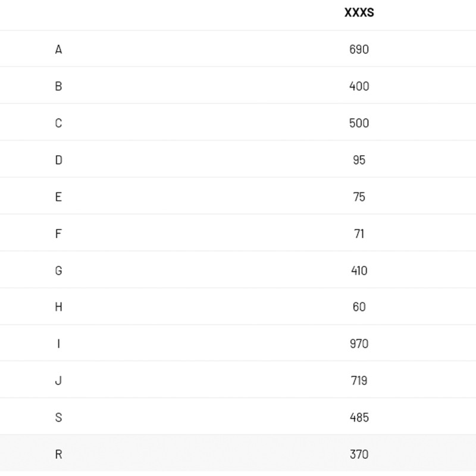Click the value 95 in row D
The height and width of the screenshot is (476, 476).
click(x=359, y=160)
